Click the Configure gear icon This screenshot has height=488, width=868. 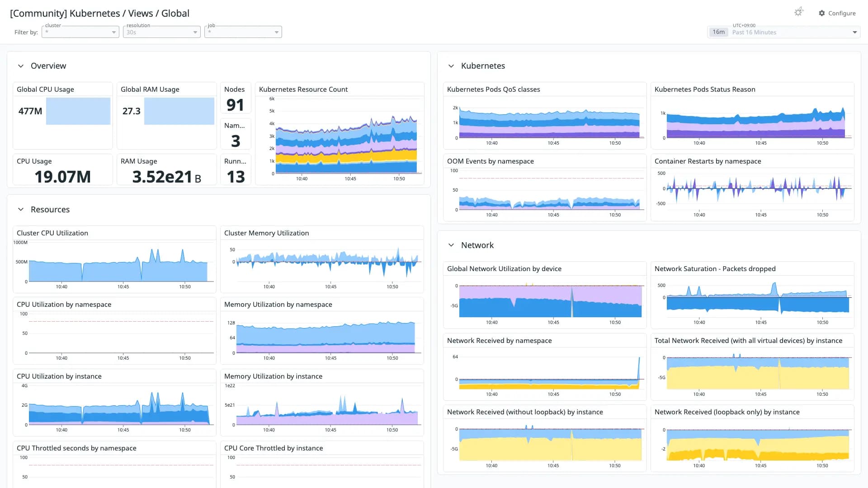822,13
